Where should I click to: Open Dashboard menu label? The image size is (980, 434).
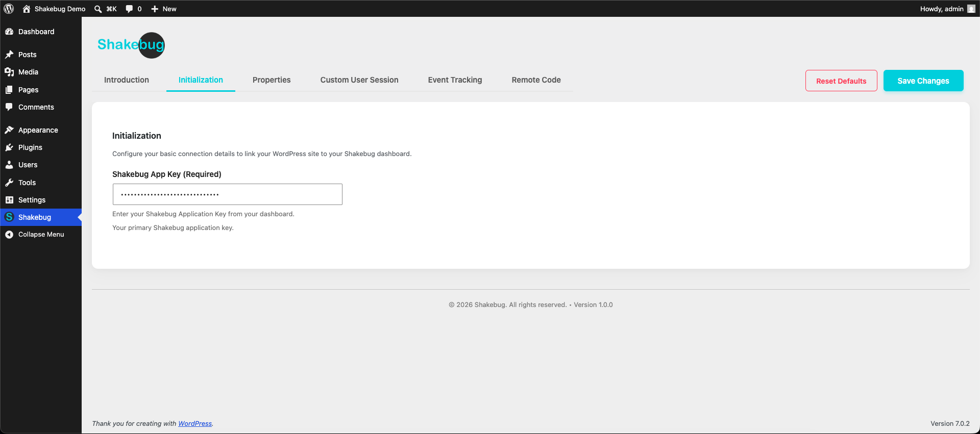(x=36, y=32)
